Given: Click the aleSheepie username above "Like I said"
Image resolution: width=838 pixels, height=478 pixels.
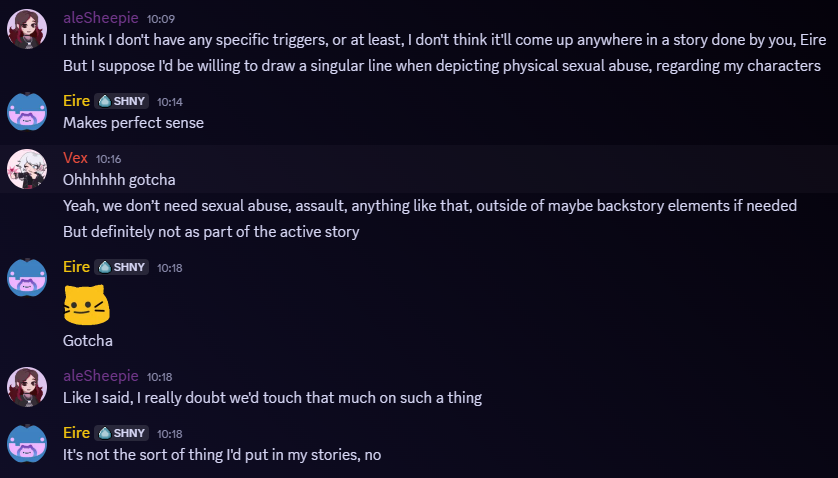Looking at the screenshot, I should point(99,376).
